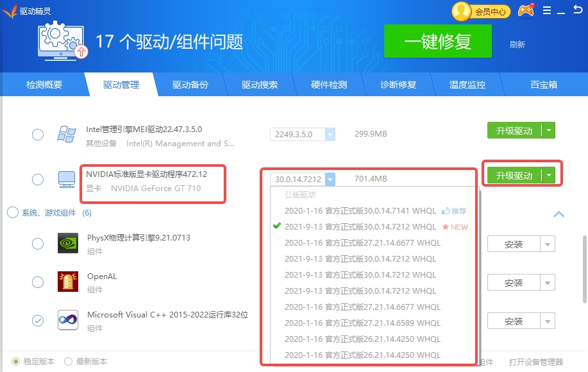The width and height of the screenshot is (588, 372).
Task: Click the Intel MEI Windows flag icon
Action: 67,135
